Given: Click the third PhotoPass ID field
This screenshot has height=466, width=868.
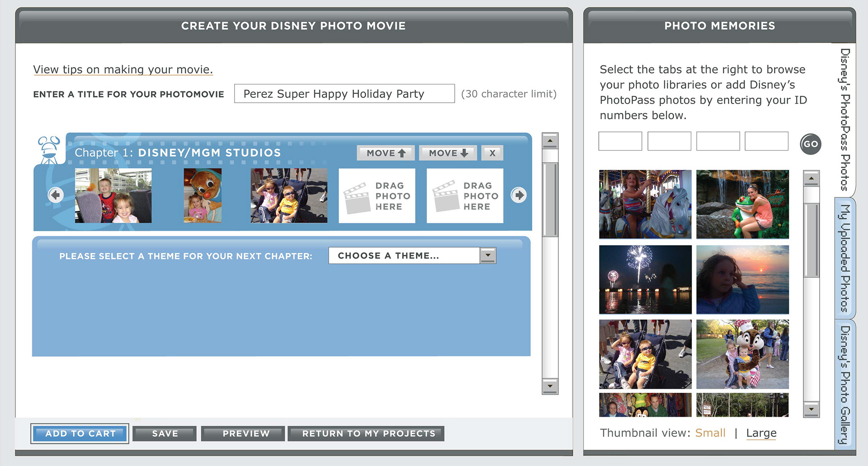Looking at the screenshot, I should click(718, 141).
